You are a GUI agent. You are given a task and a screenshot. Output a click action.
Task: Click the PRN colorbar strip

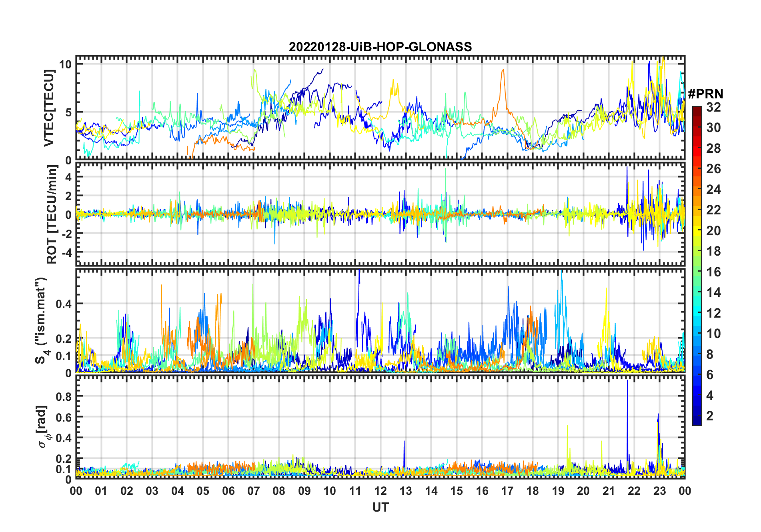697,266
